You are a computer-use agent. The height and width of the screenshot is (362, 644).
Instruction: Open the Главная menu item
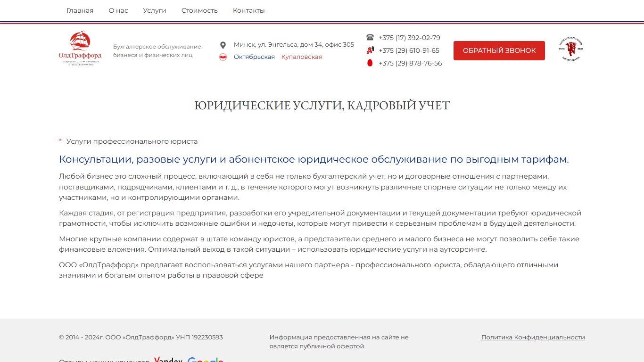point(80,10)
